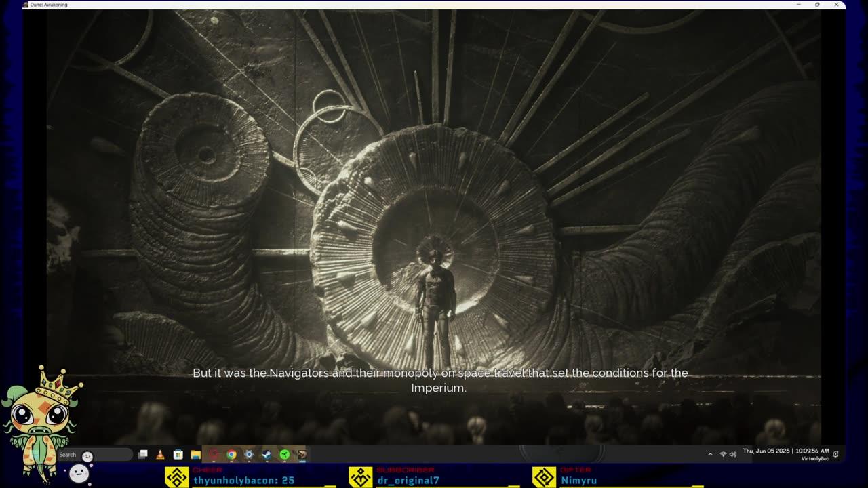Click the Subscriber alert emblem icon

(361, 477)
